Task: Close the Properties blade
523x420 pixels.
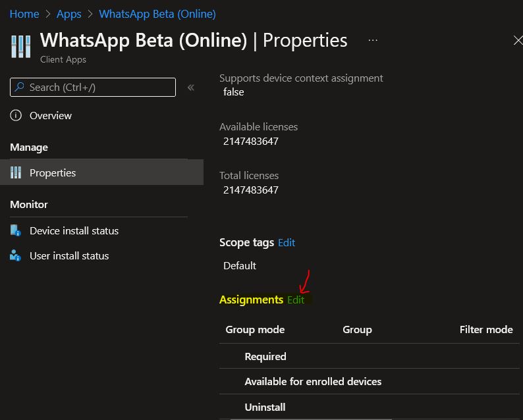Action: coord(518,40)
